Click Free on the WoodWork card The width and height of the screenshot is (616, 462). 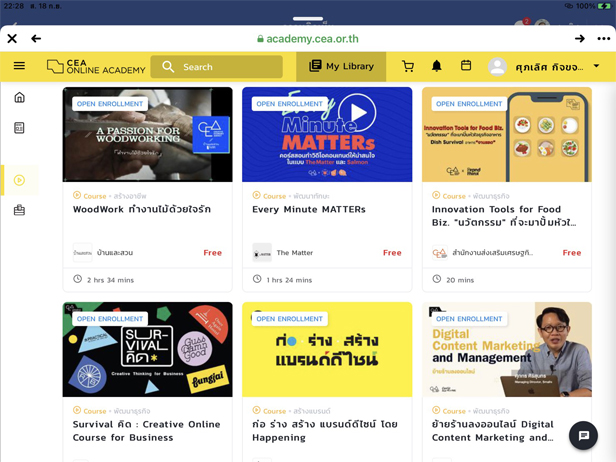213,253
